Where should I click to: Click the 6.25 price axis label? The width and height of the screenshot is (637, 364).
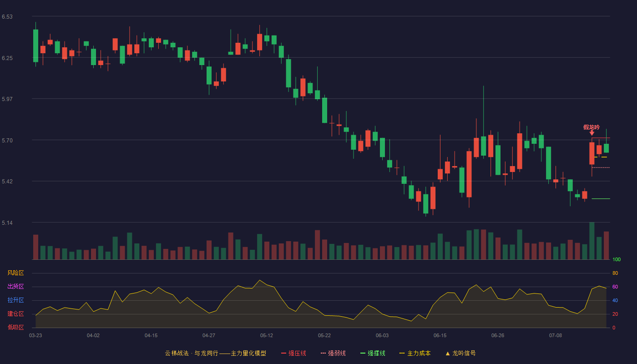tap(7, 58)
